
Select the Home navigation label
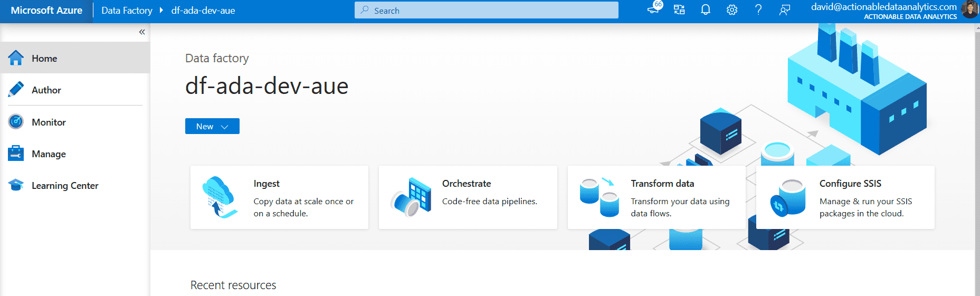point(44,58)
